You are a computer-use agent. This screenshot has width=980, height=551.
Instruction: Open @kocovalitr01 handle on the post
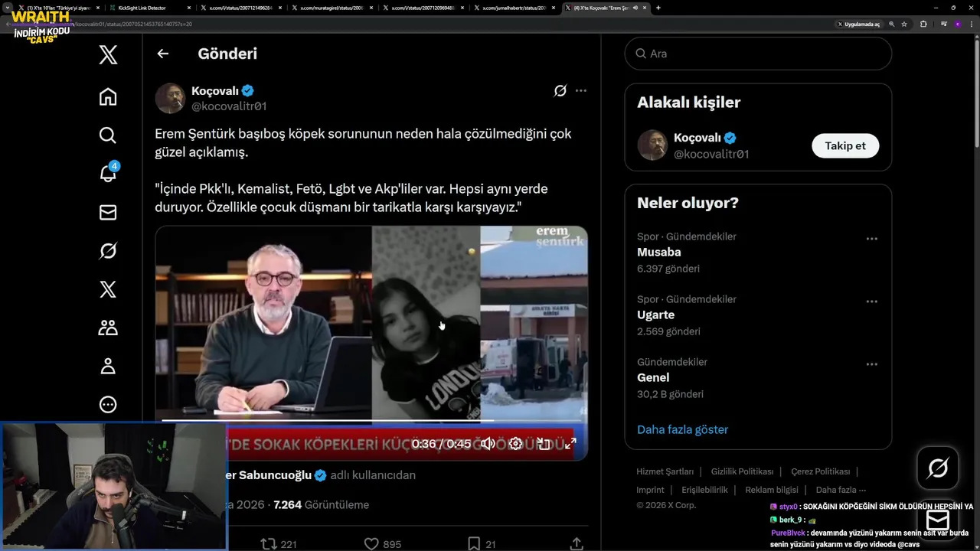(229, 106)
